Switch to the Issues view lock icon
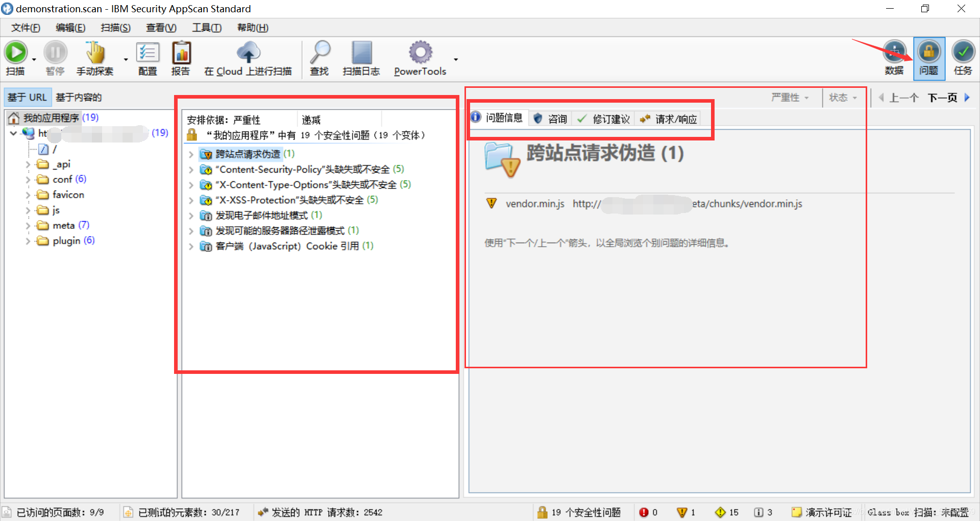This screenshot has height=521, width=980. click(x=928, y=52)
